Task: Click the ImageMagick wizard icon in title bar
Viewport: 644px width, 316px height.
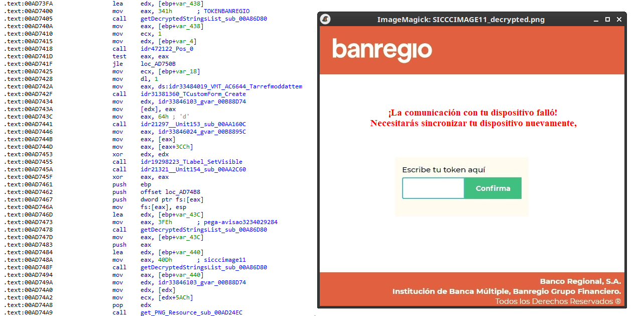Action: click(x=326, y=19)
